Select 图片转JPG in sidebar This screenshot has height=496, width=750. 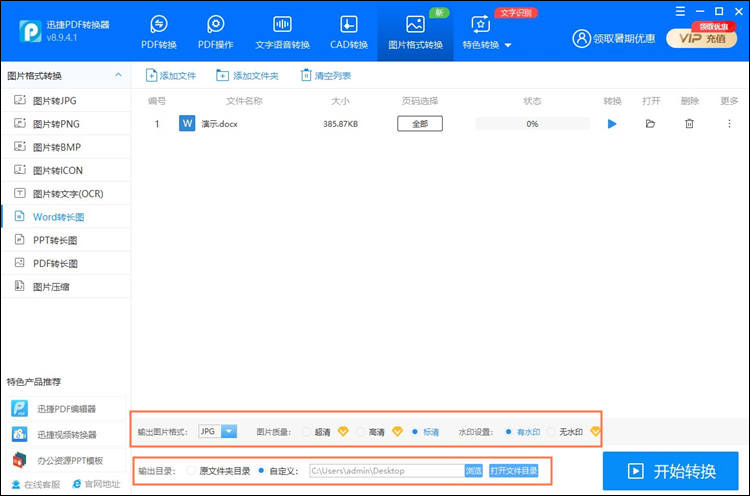pyautogui.click(x=66, y=100)
